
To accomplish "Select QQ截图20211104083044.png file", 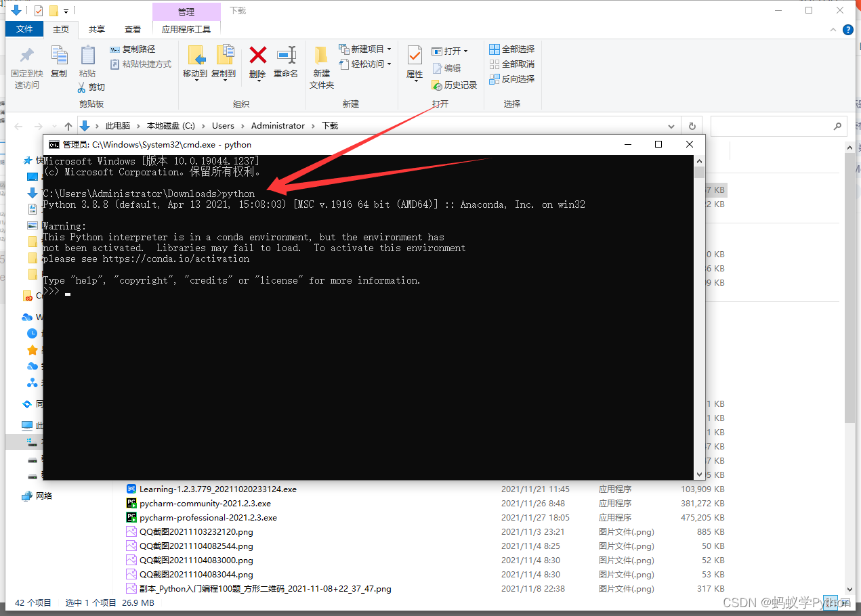I will [x=190, y=575].
